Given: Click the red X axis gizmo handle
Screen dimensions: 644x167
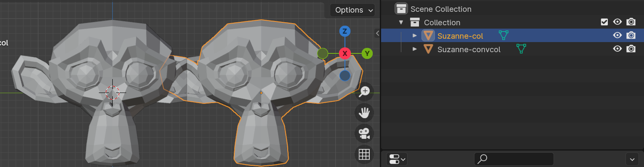Looking at the screenshot, I should click(345, 53).
